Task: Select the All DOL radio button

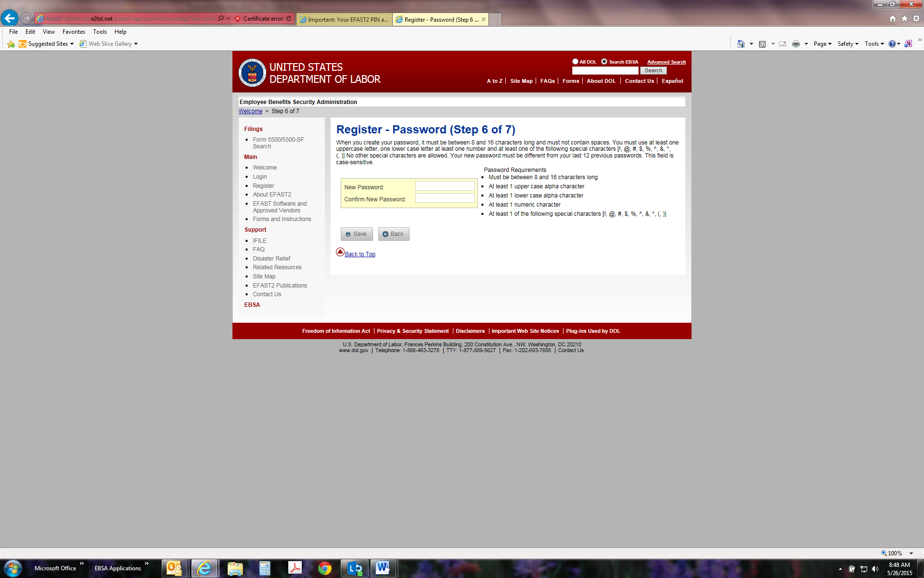Action: (575, 62)
